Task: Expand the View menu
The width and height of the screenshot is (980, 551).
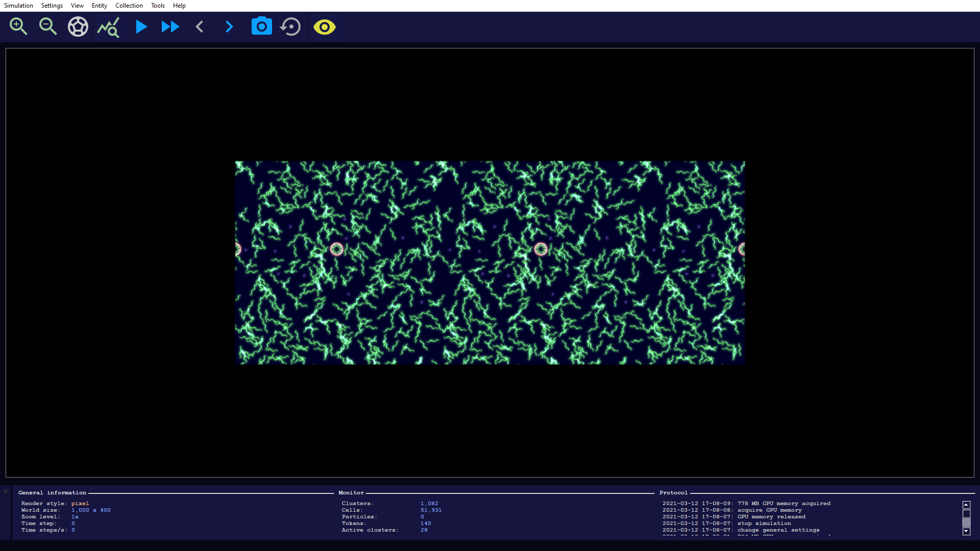Action: pyautogui.click(x=77, y=6)
